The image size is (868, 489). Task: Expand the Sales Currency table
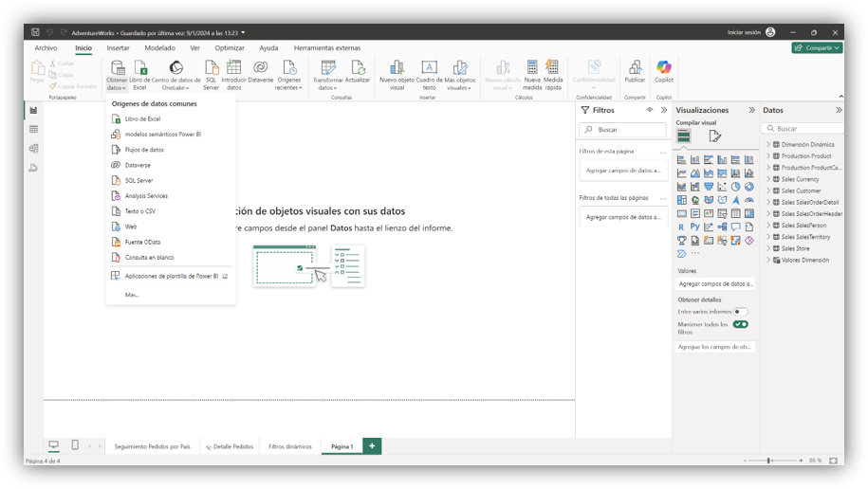click(768, 179)
